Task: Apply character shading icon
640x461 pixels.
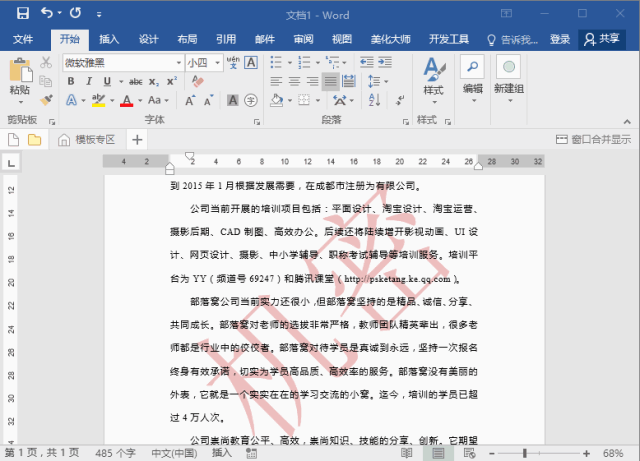Action: tap(233, 100)
